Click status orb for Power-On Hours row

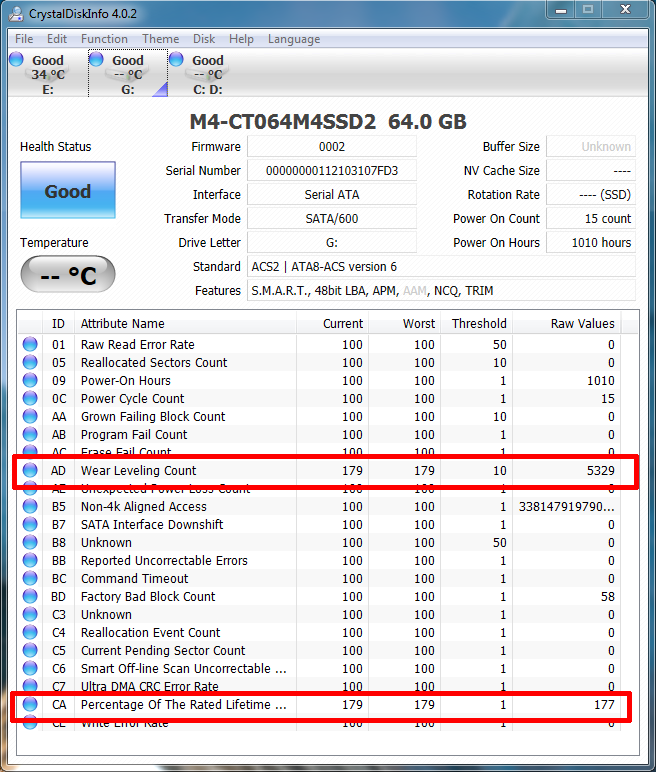tap(30, 380)
